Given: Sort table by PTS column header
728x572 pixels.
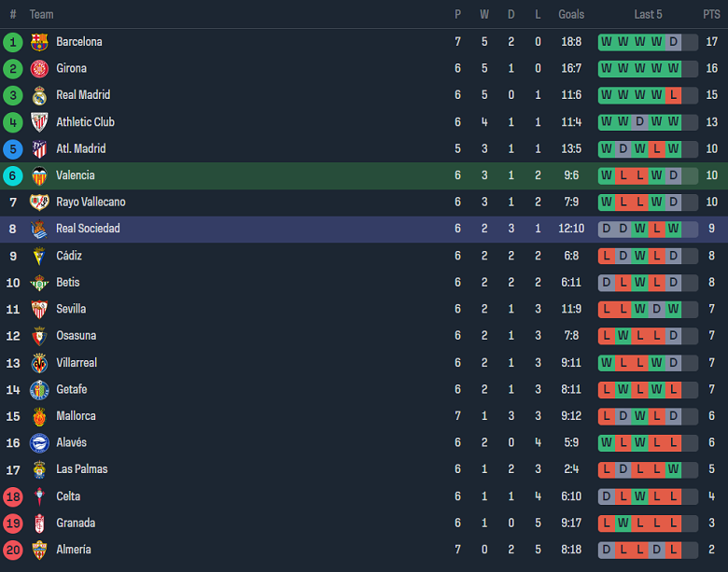Looking at the screenshot, I should click(x=711, y=14).
